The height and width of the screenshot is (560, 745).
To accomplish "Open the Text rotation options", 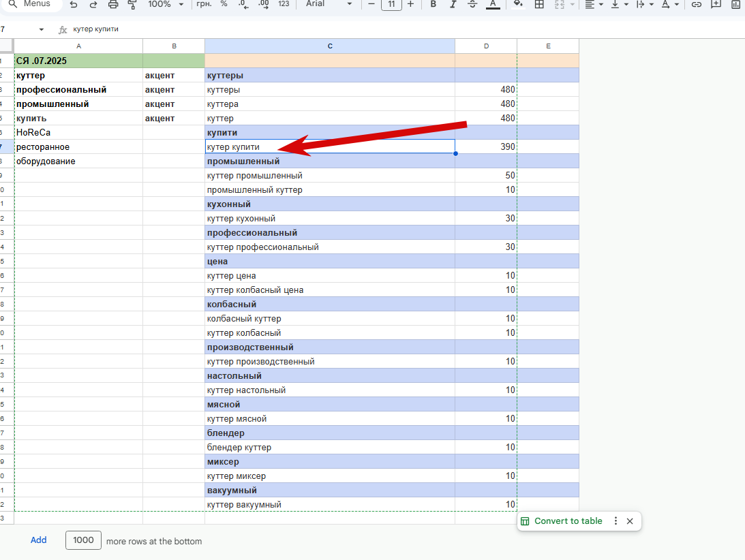I will 670,4.
